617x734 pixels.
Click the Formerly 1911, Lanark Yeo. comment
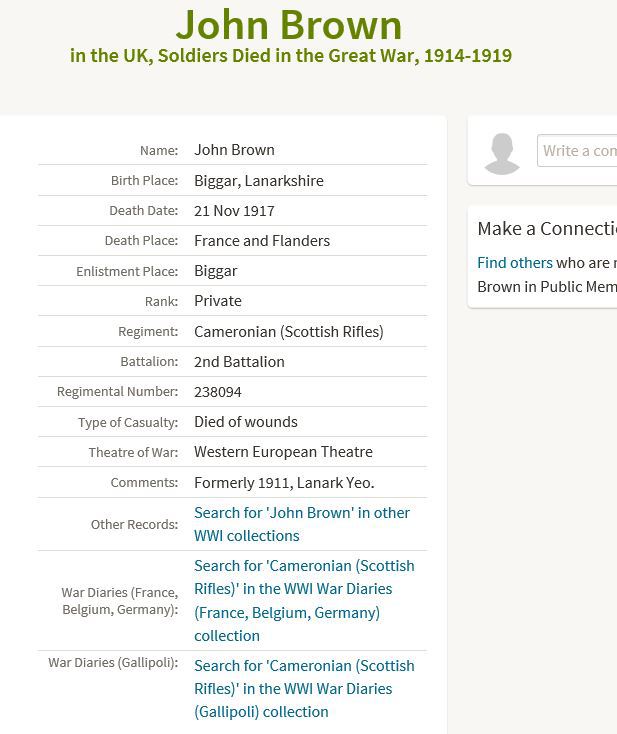[284, 483]
